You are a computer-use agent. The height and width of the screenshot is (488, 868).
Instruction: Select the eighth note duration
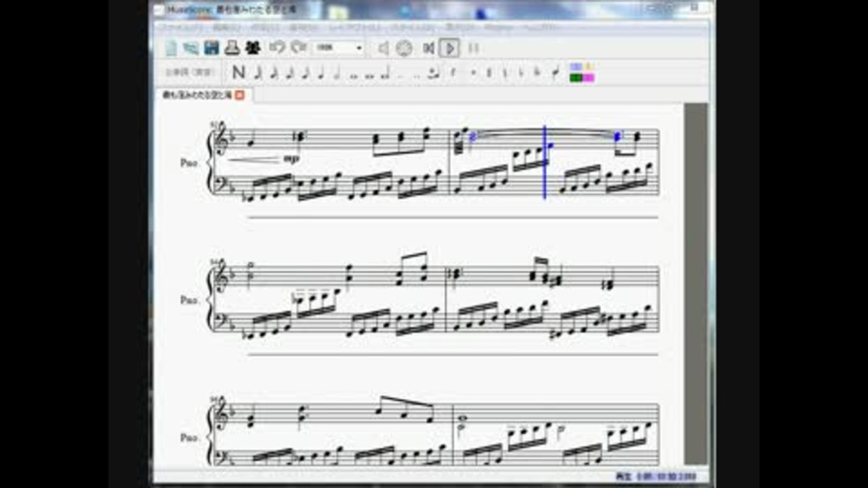[306, 72]
